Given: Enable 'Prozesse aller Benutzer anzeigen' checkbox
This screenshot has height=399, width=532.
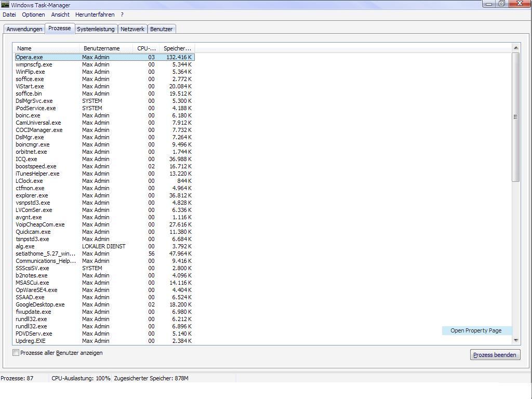Looking at the screenshot, I should pyautogui.click(x=16, y=353).
